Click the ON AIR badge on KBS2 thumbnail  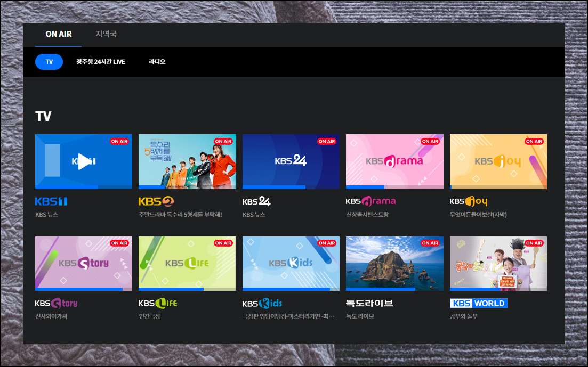point(223,141)
